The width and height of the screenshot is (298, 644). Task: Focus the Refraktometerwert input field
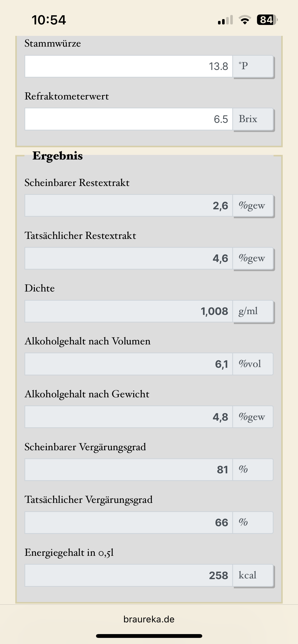(129, 119)
